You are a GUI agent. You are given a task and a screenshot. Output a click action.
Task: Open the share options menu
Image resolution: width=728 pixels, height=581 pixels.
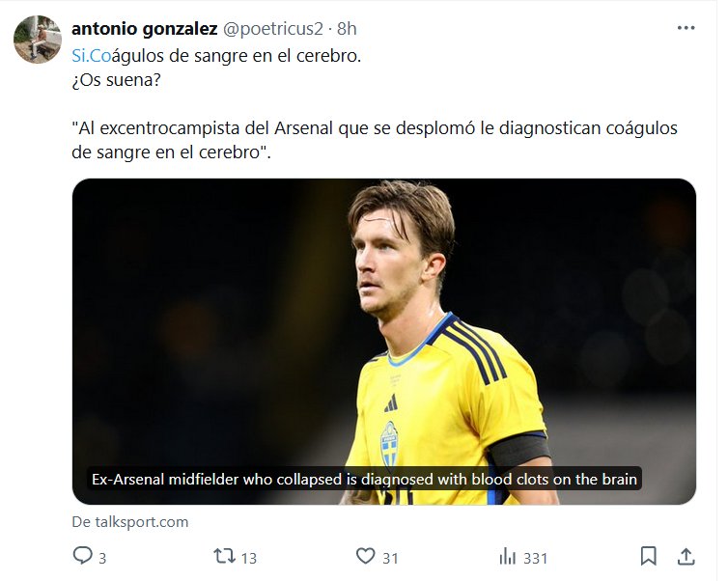(x=686, y=556)
